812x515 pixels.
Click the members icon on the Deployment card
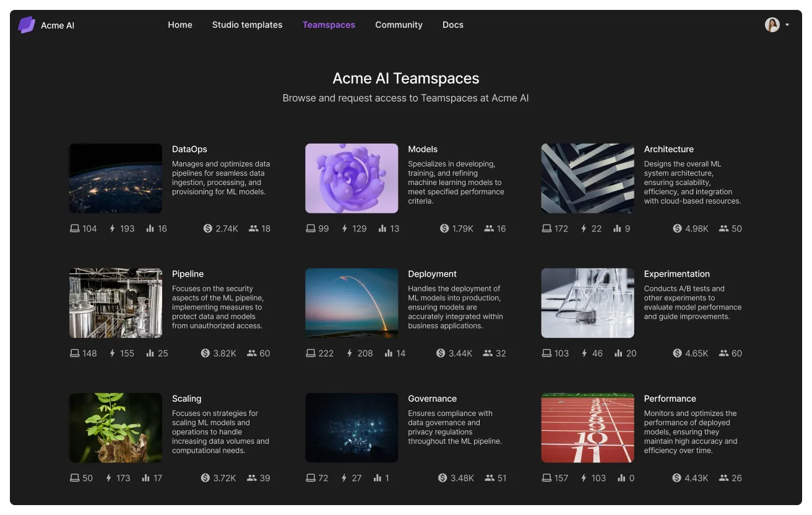[x=488, y=353]
